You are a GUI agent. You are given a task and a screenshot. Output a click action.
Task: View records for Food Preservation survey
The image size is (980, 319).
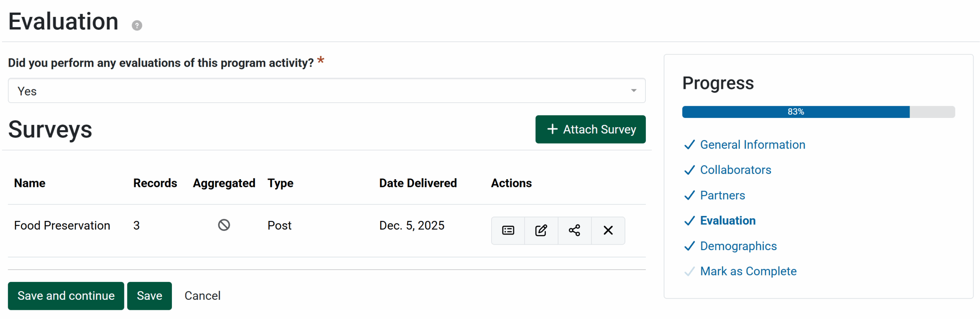coord(508,231)
